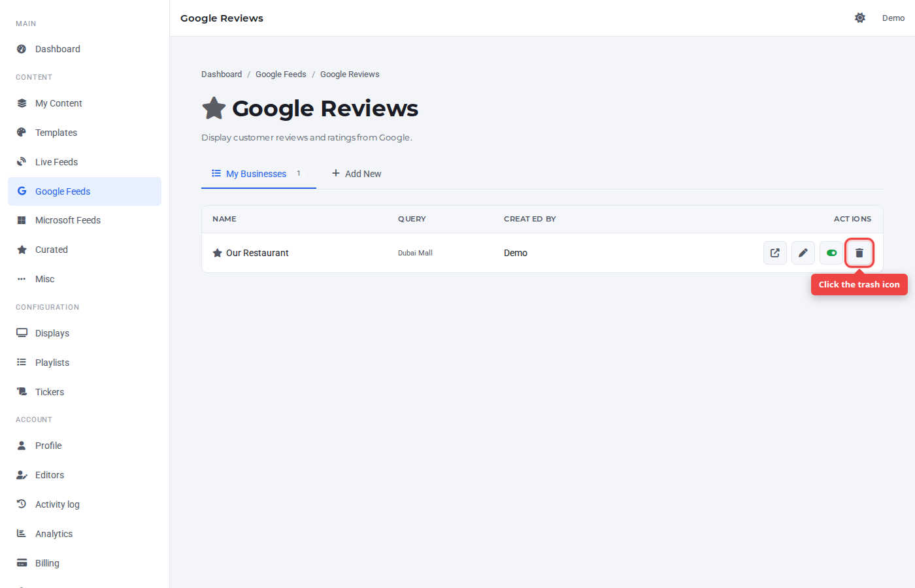Navigate to Live Feeds

coord(84,162)
